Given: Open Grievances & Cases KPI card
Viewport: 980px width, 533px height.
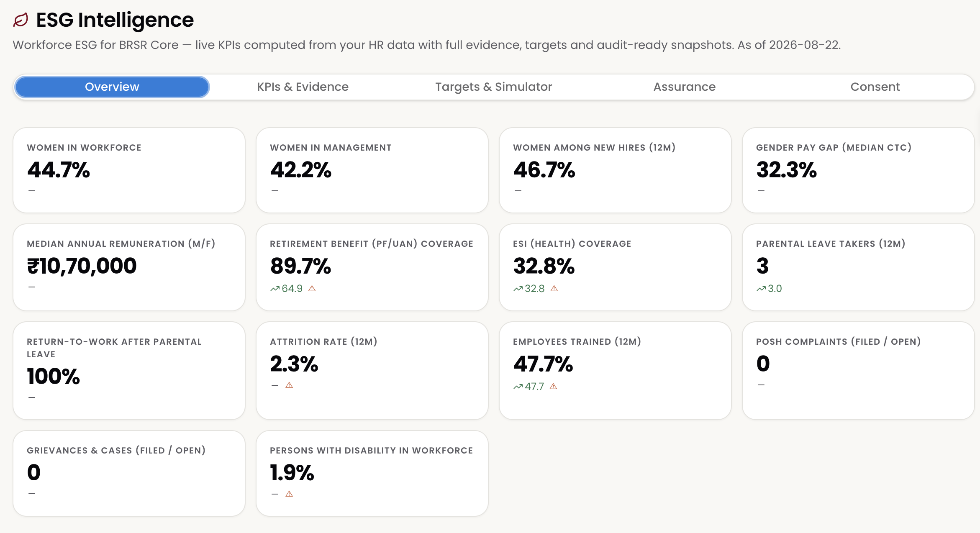Looking at the screenshot, I should [x=129, y=474].
